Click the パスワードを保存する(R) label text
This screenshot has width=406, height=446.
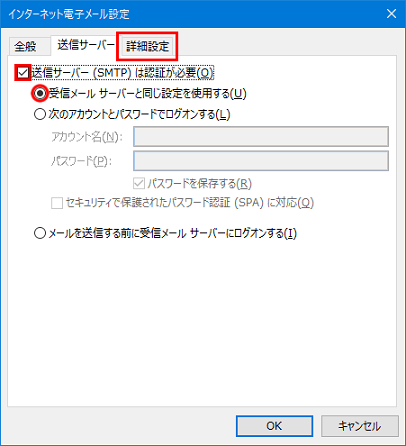[199, 183]
